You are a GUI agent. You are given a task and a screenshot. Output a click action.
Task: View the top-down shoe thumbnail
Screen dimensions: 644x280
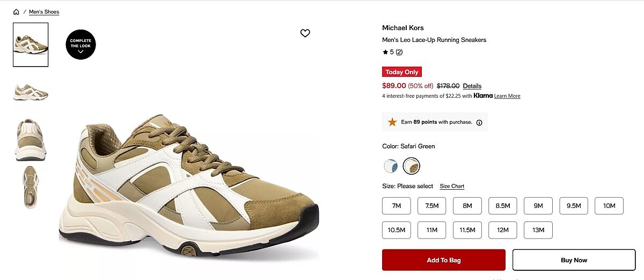click(31, 186)
